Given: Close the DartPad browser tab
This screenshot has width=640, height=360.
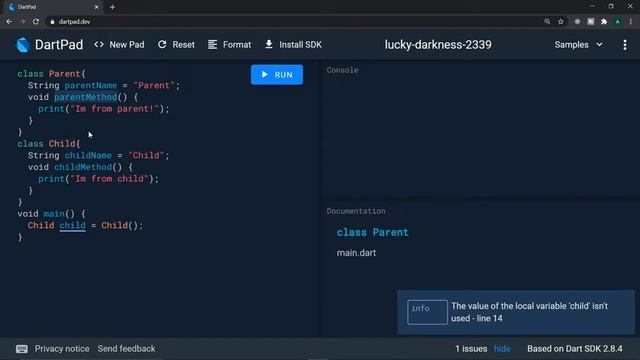Looking at the screenshot, I should (x=96, y=7).
